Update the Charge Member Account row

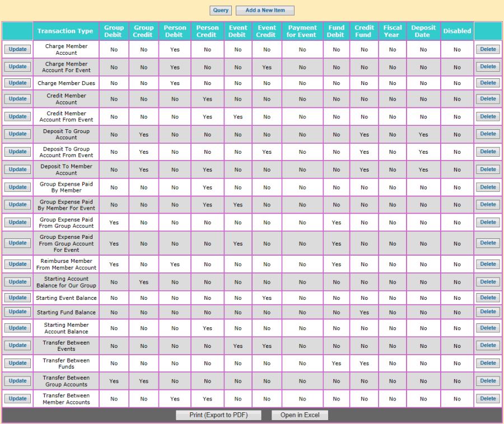point(18,49)
